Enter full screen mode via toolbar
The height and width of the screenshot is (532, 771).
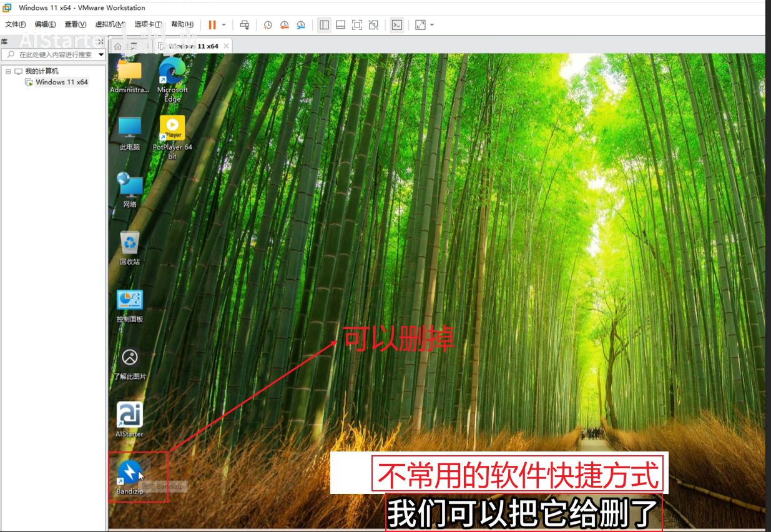(357, 25)
